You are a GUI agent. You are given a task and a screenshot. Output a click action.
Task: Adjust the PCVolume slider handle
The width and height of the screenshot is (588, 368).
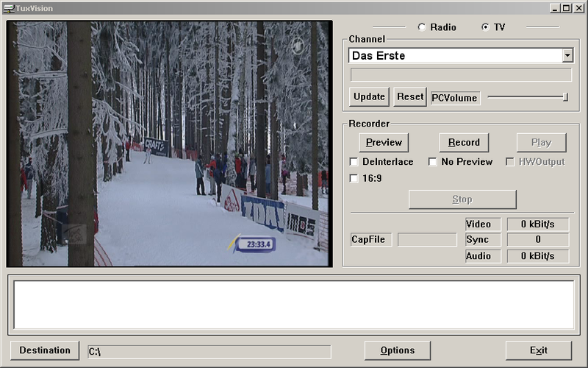click(565, 96)
